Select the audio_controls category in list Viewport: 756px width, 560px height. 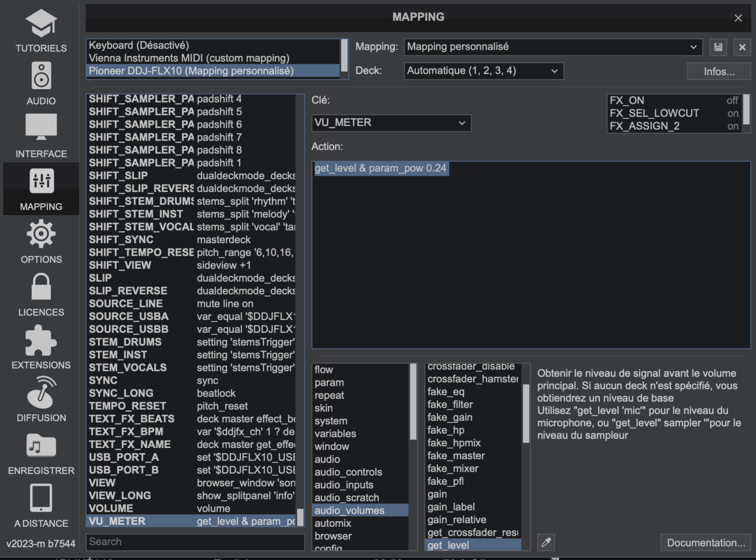pos(348,472)
